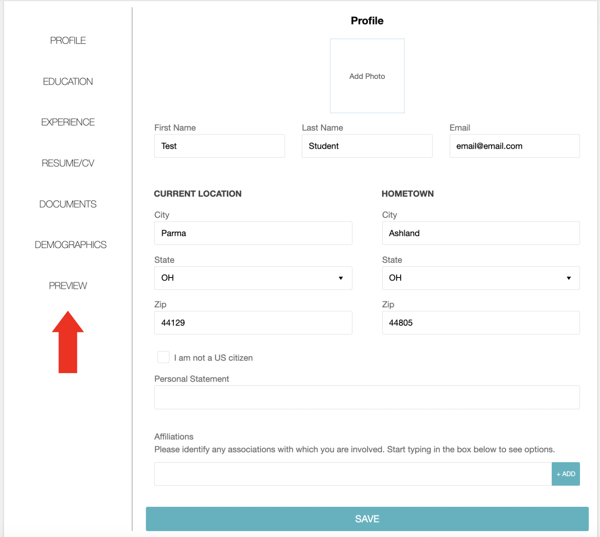600x537 pixels.
Task: Open the Experience section
Action: [x=68, y=122]
